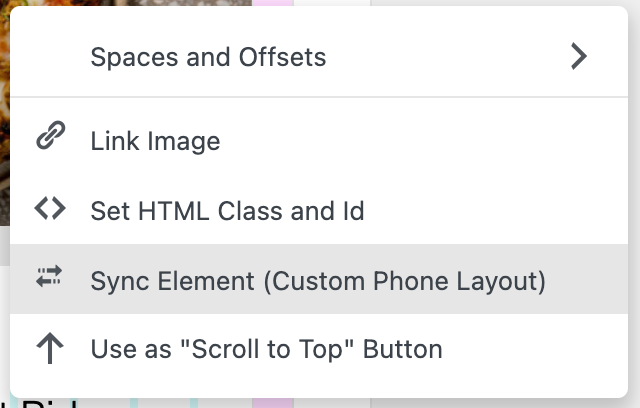Screen dimensions: 640x408
Task: Click the sync arrows icon
Action: (49, 279)
